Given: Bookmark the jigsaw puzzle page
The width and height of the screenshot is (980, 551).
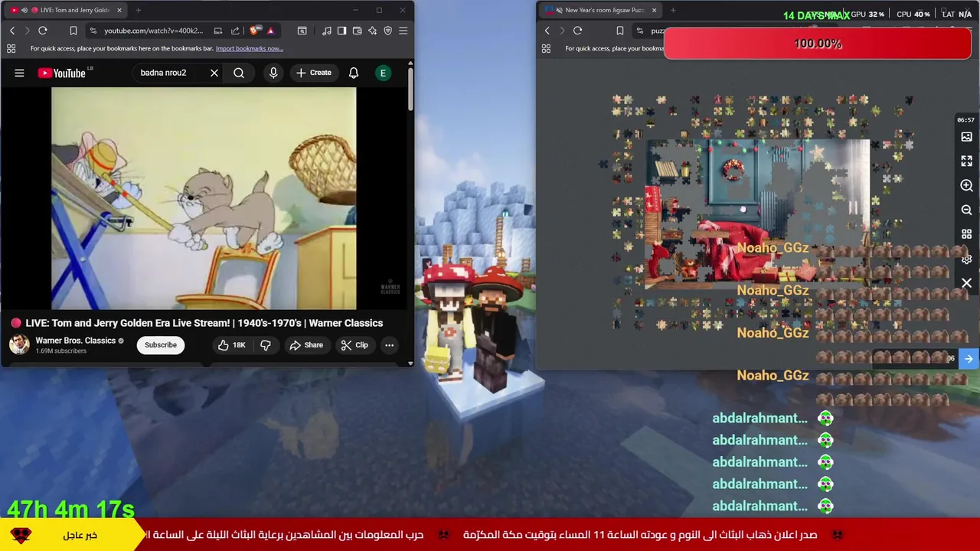Looking at the screenshot, I should (619, 31).
